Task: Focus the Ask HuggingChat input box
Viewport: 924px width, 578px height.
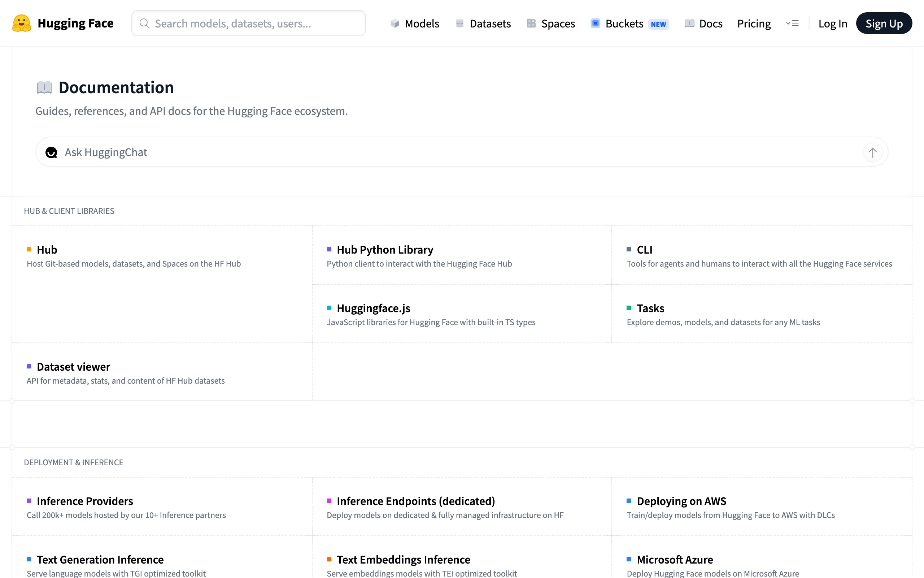Action: [462, 152]
